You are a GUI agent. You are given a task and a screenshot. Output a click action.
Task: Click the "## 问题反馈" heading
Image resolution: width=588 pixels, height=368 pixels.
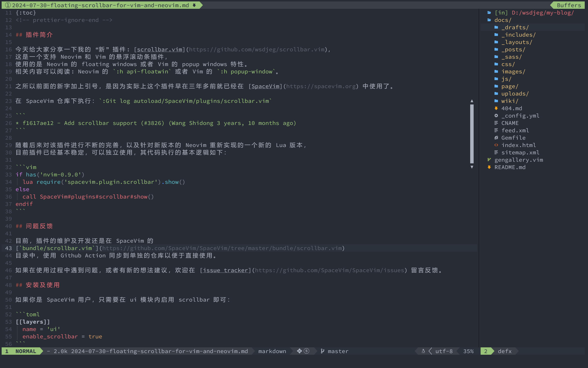(34, 226)
